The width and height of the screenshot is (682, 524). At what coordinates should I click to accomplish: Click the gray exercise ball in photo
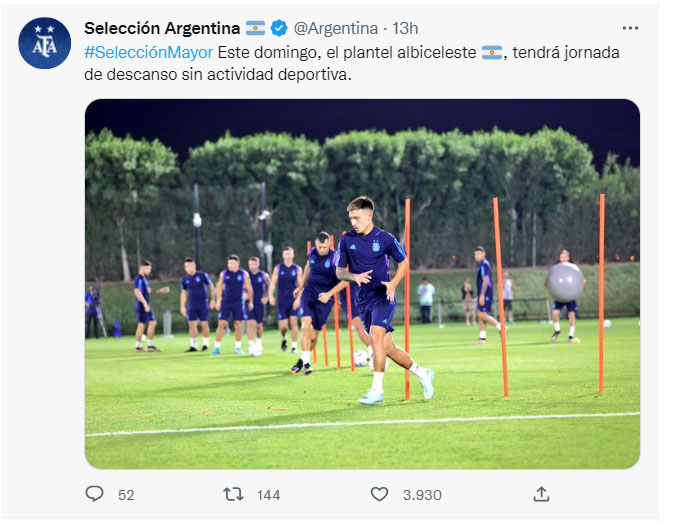[x=565, y=282]
